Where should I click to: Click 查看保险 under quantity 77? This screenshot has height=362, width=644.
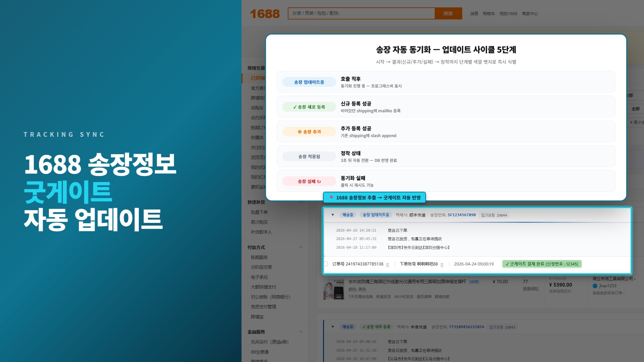click(x=530, y=289)
